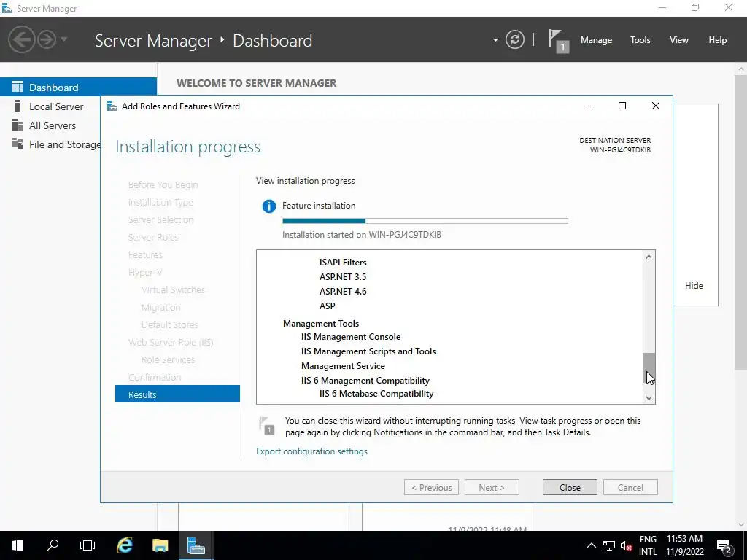Click IIS 6 Management Compatibility entry
Viewport: 747px width, 560px height.
click(365, 380)
